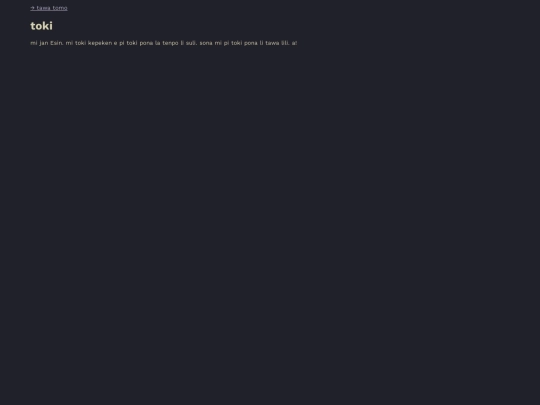Click the empty dark page background

[x=270, y=224]
